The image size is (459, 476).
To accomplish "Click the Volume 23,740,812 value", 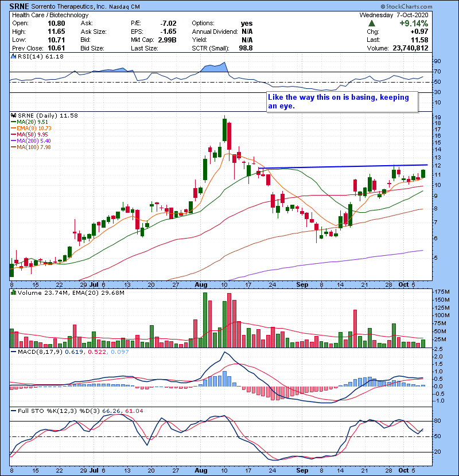I will coord(410,48).
